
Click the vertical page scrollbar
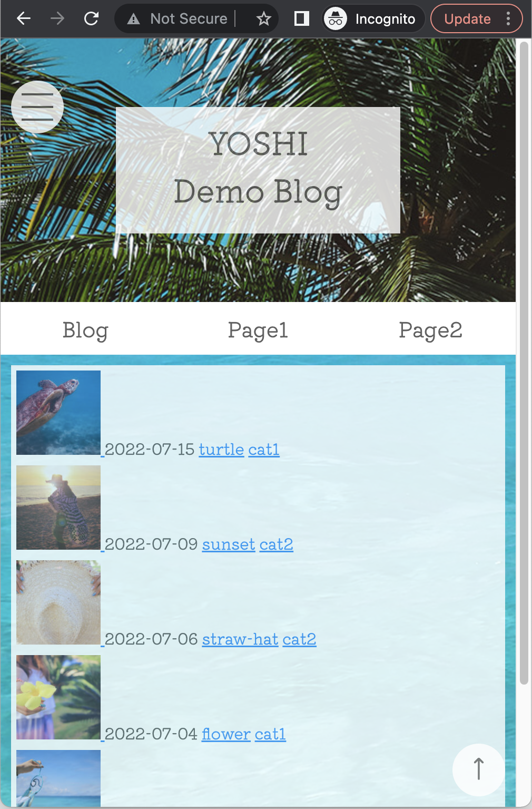[x=524, y=363]
